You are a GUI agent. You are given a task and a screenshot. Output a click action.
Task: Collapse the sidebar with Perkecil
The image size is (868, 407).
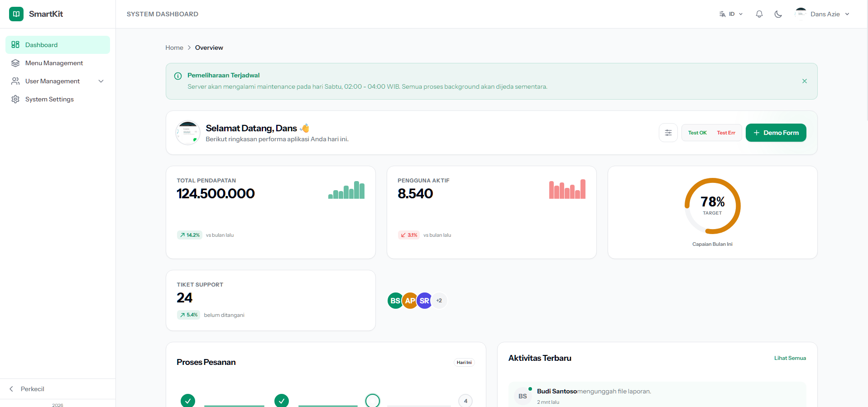(x=58, y=389)
